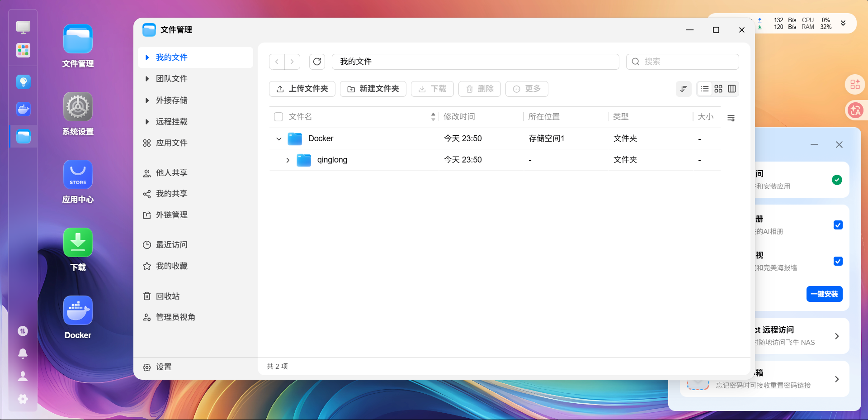This screenshot has width=868, height=420.
Task: Go forward to next folder
Action: pos(292,62)
